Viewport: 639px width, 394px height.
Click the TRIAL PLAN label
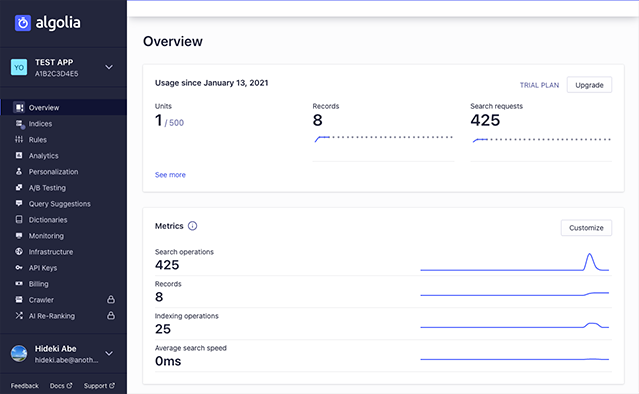539,85
